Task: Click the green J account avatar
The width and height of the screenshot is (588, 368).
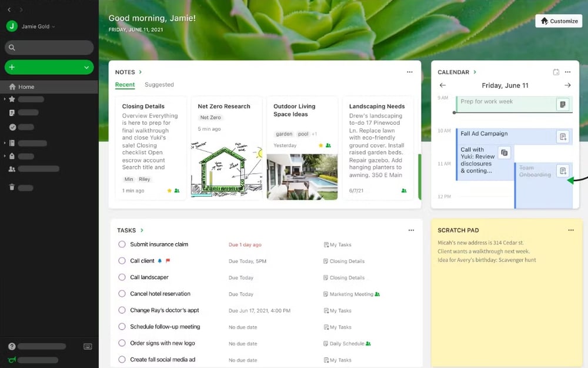Action: click(12, 26)
